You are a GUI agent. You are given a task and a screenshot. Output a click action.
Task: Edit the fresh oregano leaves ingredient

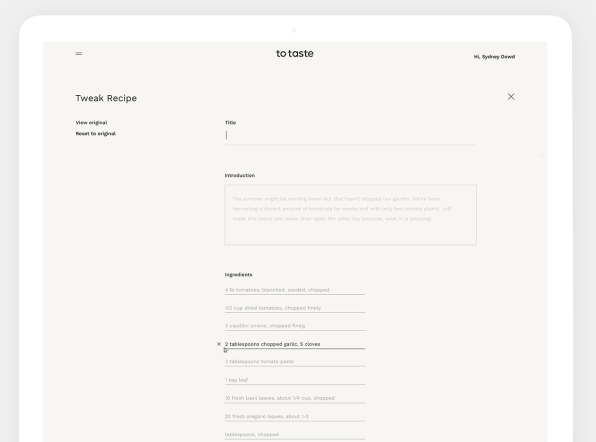click(x=295, y=417)
